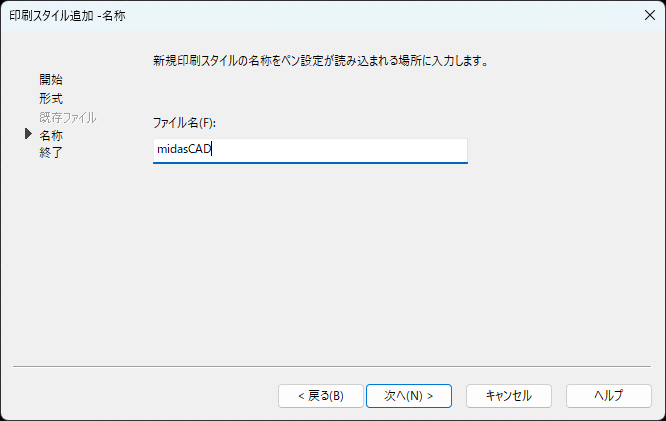666x421 pixels.
Task: Select the 形式 step in the wizard list
Action: [51, 99]
